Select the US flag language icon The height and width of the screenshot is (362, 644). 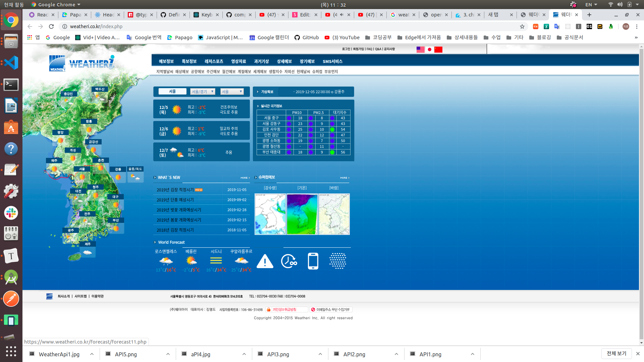(420, 50)
